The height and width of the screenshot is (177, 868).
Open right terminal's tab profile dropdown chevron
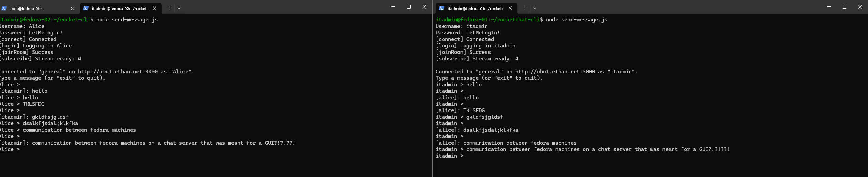pyautogui.click(x=535, y=8)
